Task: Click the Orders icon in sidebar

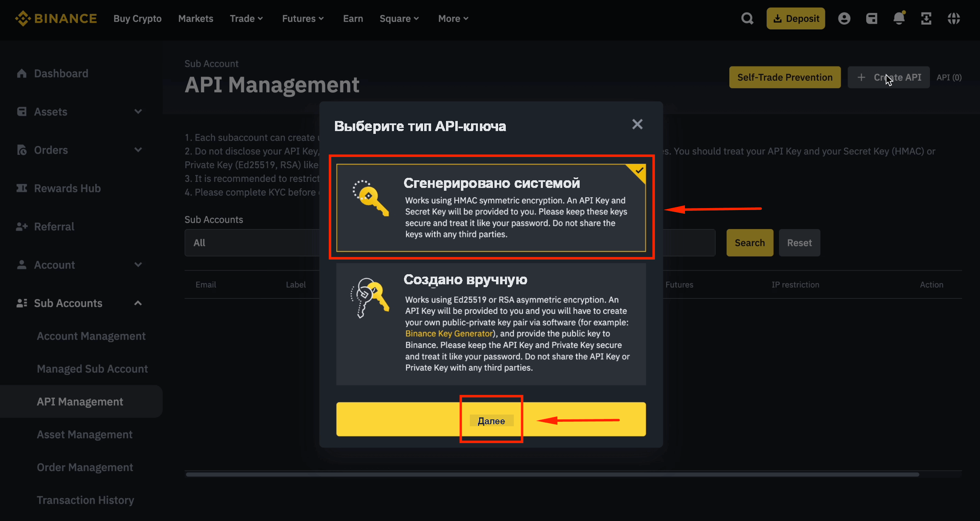Action: click(22, 150)
